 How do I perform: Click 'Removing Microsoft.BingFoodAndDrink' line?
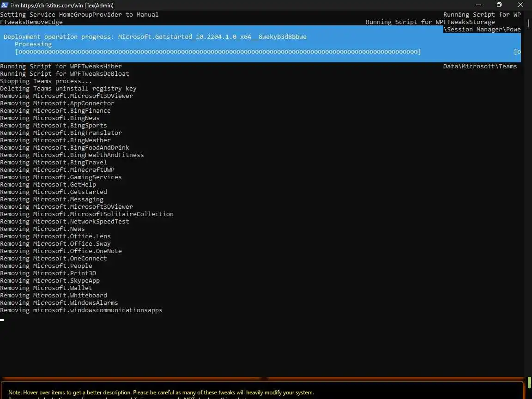click(x=65, y=148)
